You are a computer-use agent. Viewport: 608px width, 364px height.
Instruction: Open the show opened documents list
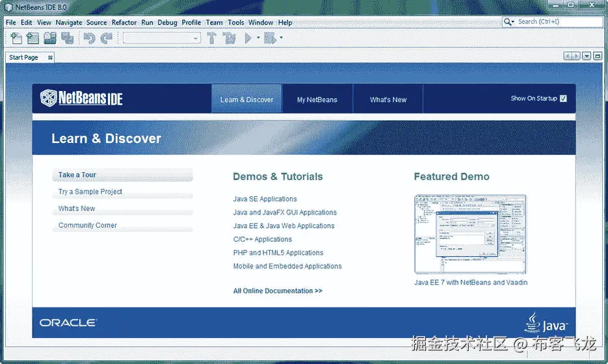point(587,56)
